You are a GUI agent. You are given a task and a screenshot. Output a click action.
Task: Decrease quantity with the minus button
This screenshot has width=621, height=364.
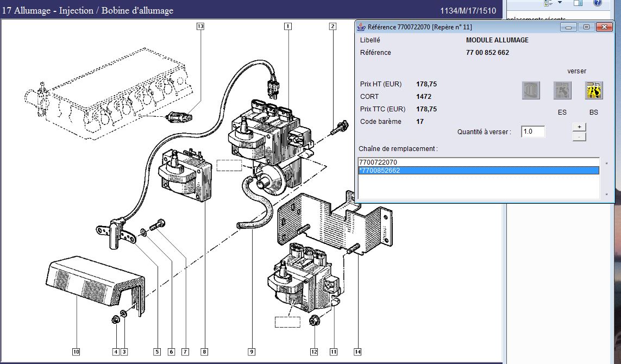point(579,136)
